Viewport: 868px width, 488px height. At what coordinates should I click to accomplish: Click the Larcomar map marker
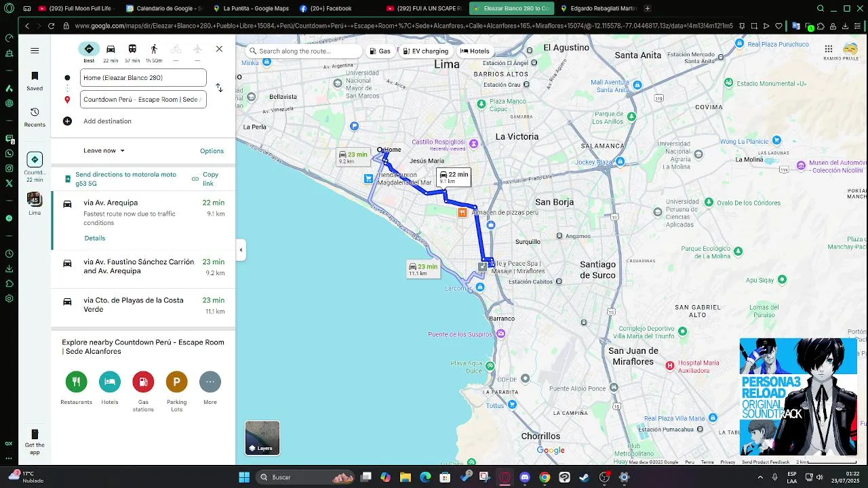tap(480, 287)
